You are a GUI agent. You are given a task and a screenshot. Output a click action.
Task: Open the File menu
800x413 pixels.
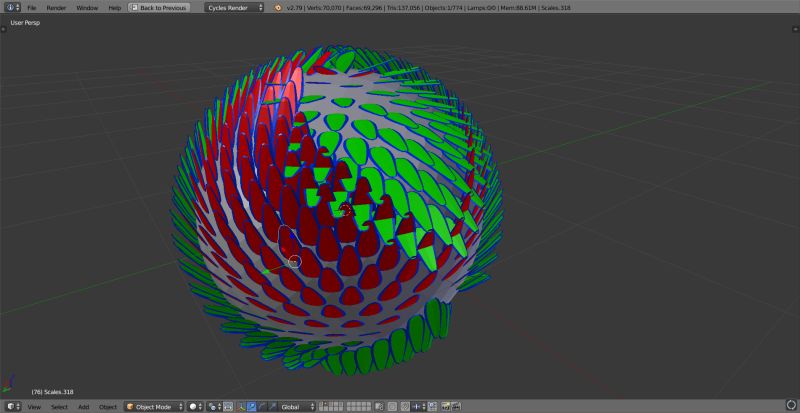click(32, 8)
